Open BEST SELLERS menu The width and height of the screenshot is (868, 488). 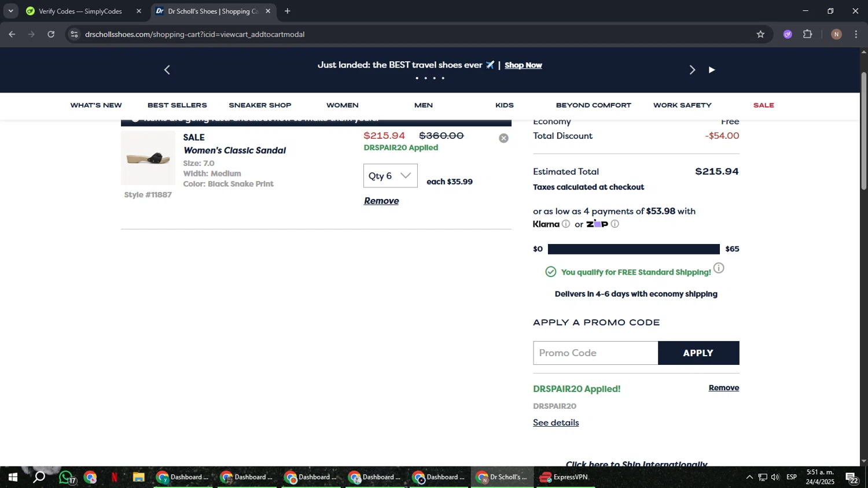[x=177, y=105]
